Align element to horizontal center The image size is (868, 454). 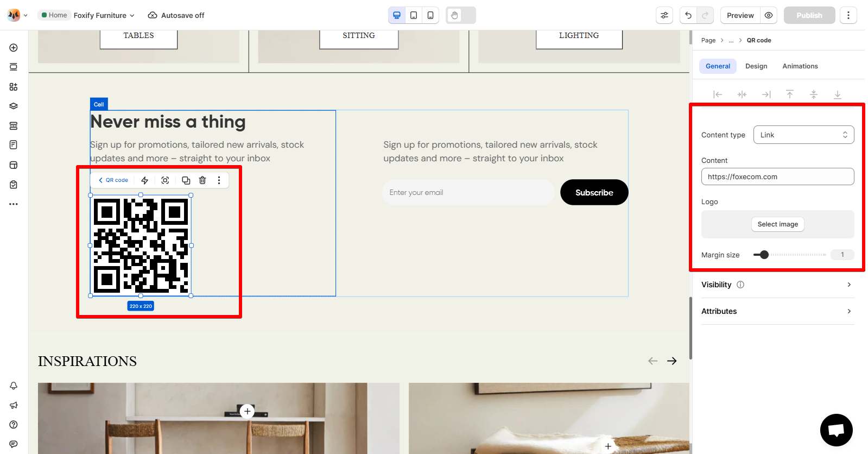pyautogui.click(x=742, y=94)
